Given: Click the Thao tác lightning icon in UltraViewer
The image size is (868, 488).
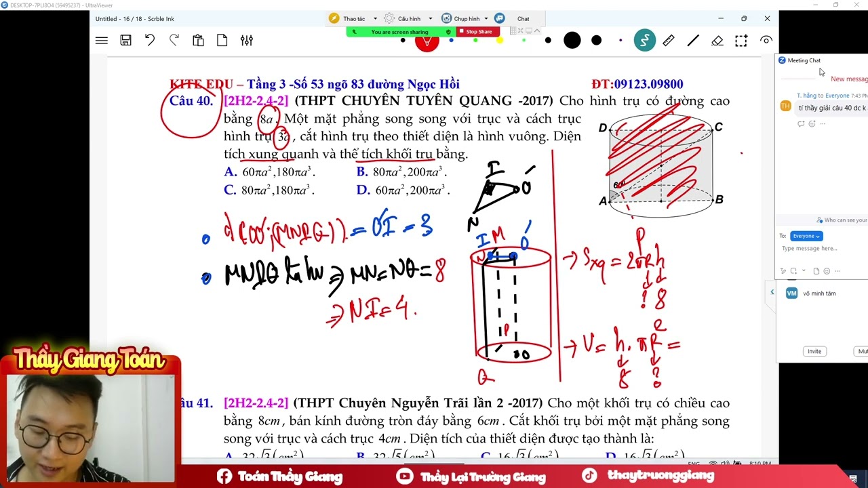Looking at the screenshot, I should [334, 18].
